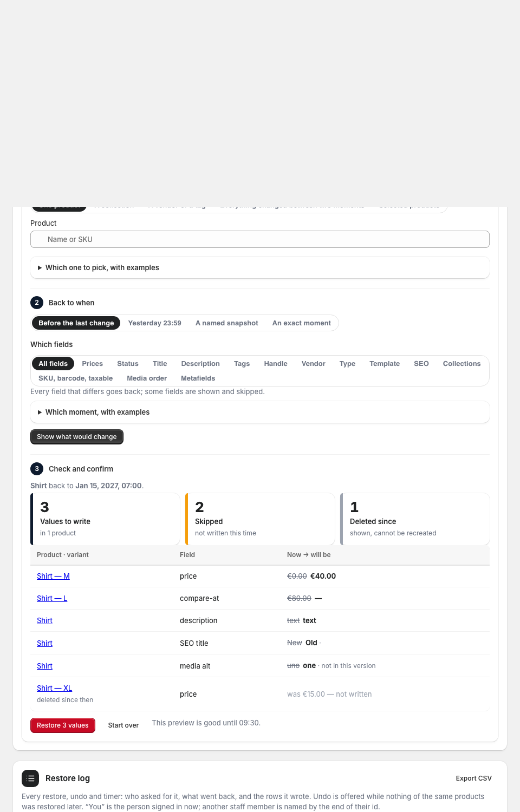This screenshot has width=520, height=812.
Task: Toggle the Metafields filter
Action: click(x=198, y=378)
